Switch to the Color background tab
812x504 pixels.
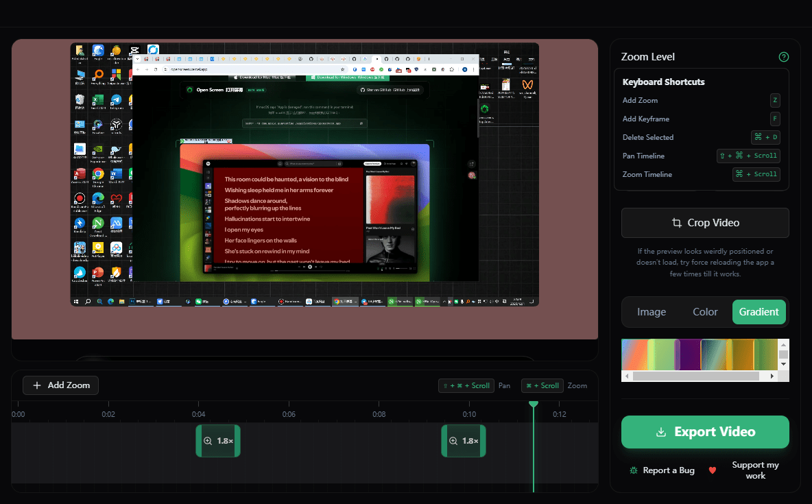pos(705,312)
